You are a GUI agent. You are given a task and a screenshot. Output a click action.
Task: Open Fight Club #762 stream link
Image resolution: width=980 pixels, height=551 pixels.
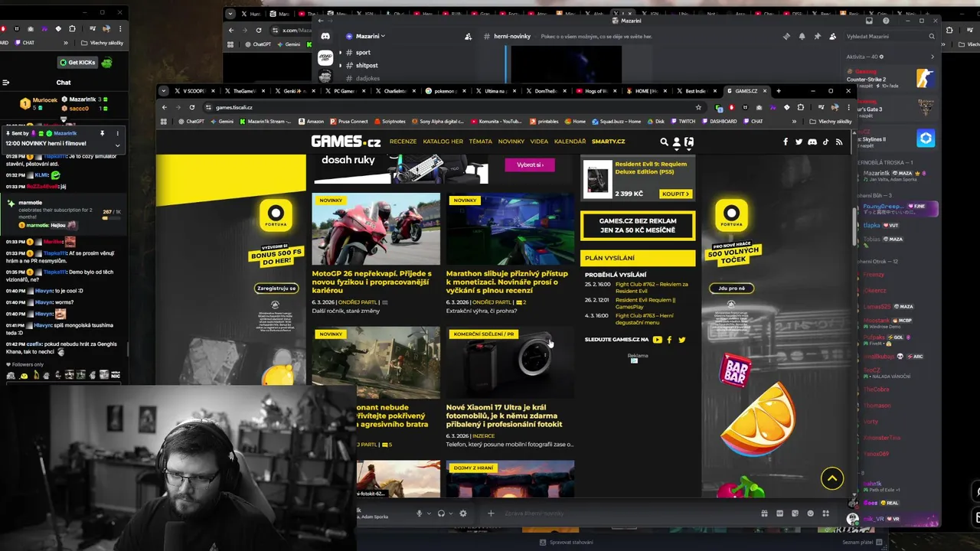point(652,287)
